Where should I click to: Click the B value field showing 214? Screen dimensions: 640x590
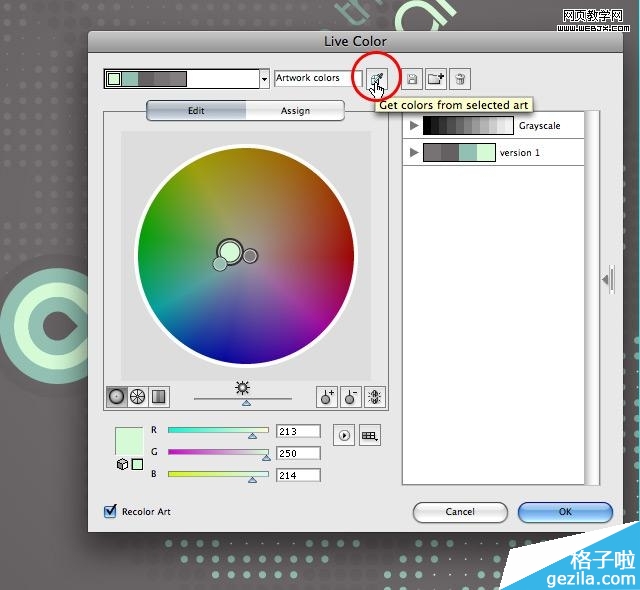[x=298, y=475]
